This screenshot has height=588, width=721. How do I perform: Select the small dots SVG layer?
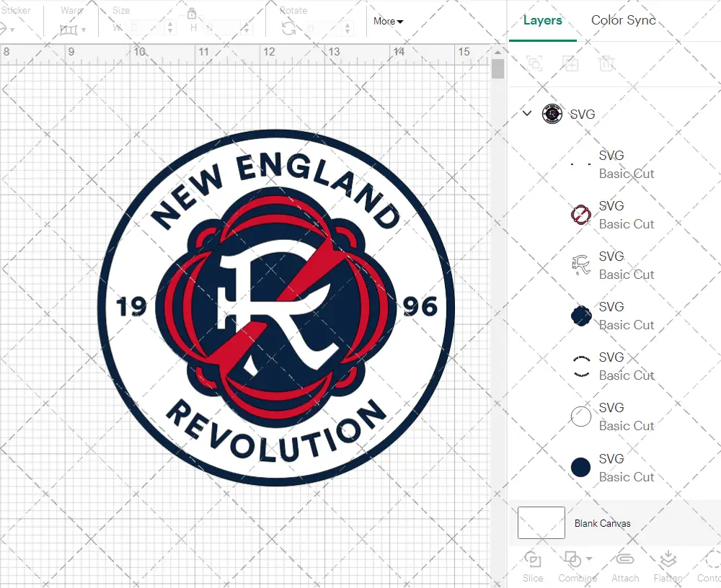(x=614, y=164)
